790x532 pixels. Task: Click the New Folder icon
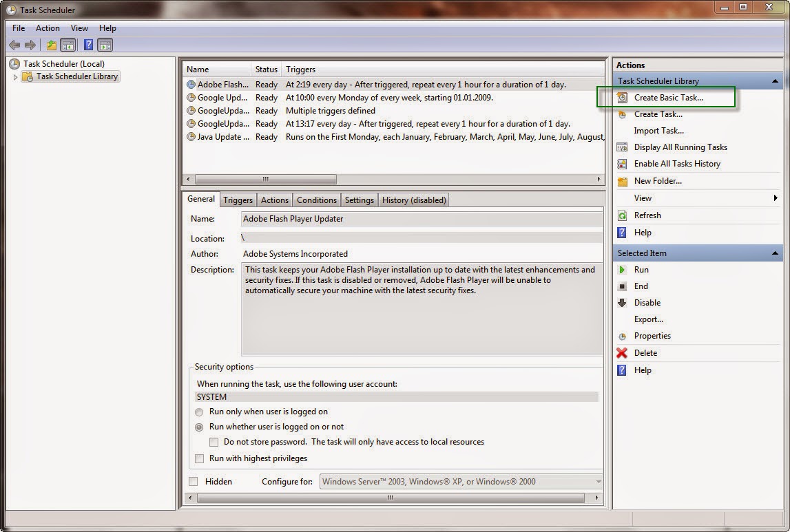tap(622, 181)
